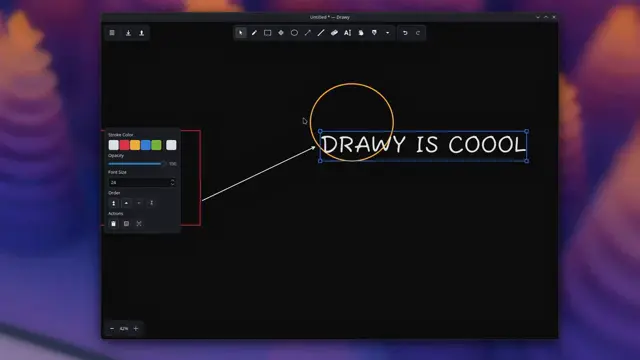Image resolution: width=640 pixels, height=360 pixels.
Task: Click the download arrow save icon
Action: click(x=128, y=33)
